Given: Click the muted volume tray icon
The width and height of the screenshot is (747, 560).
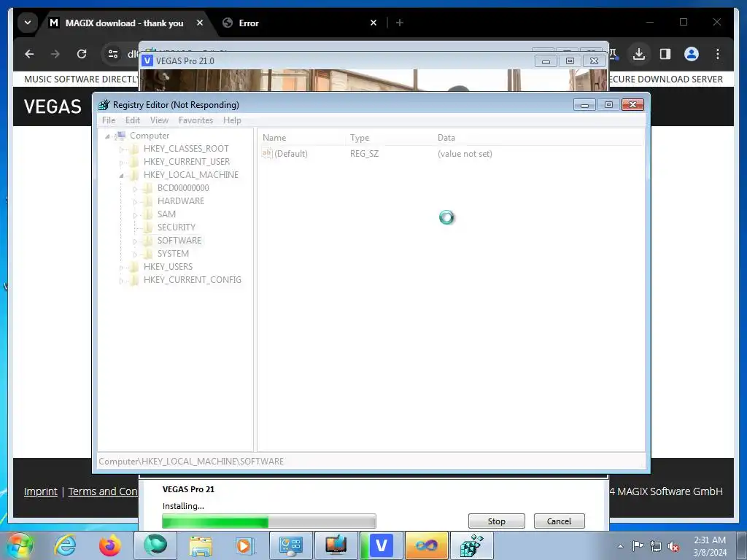Looking at the screenshot, I should 673,547.
